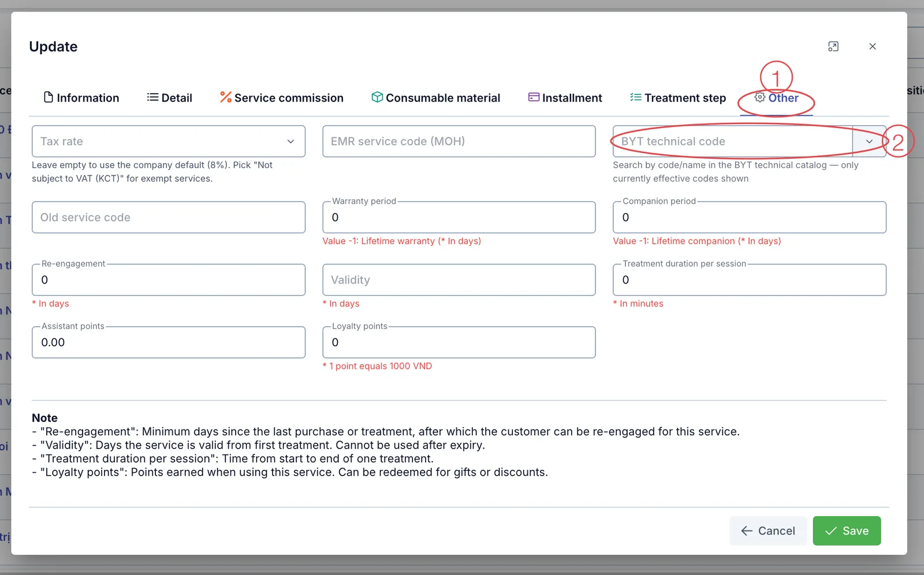Click the percent icon on the Service commission tab
This screenshot has width=924, height=575.
coord(226,97)
